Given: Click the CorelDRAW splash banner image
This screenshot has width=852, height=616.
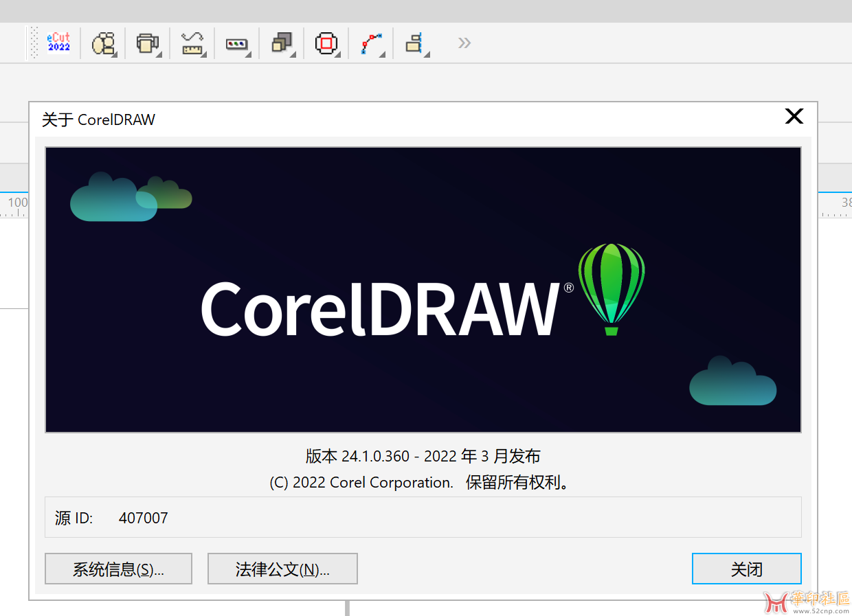Looking at the screenshot, I should click(423, 290).
